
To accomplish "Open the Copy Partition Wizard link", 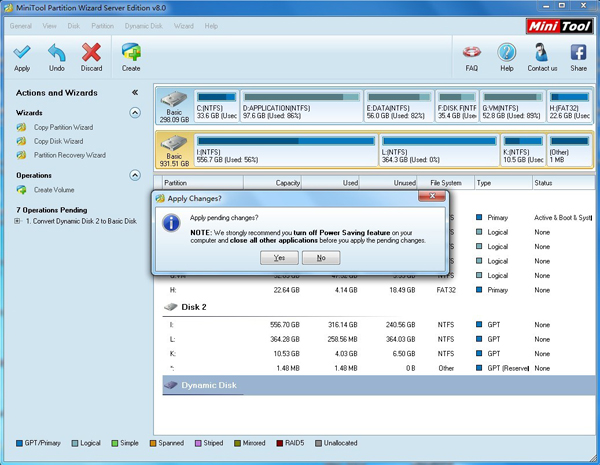I will [64, 127].
